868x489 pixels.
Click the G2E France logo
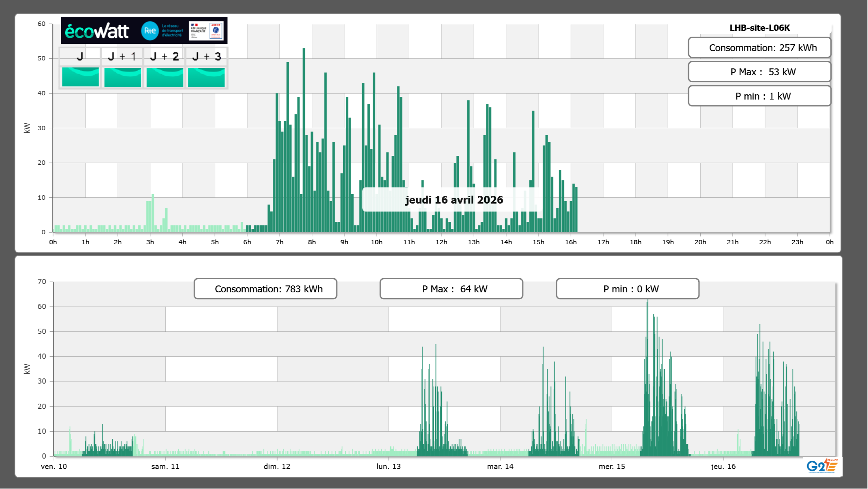tap(822, 466)
